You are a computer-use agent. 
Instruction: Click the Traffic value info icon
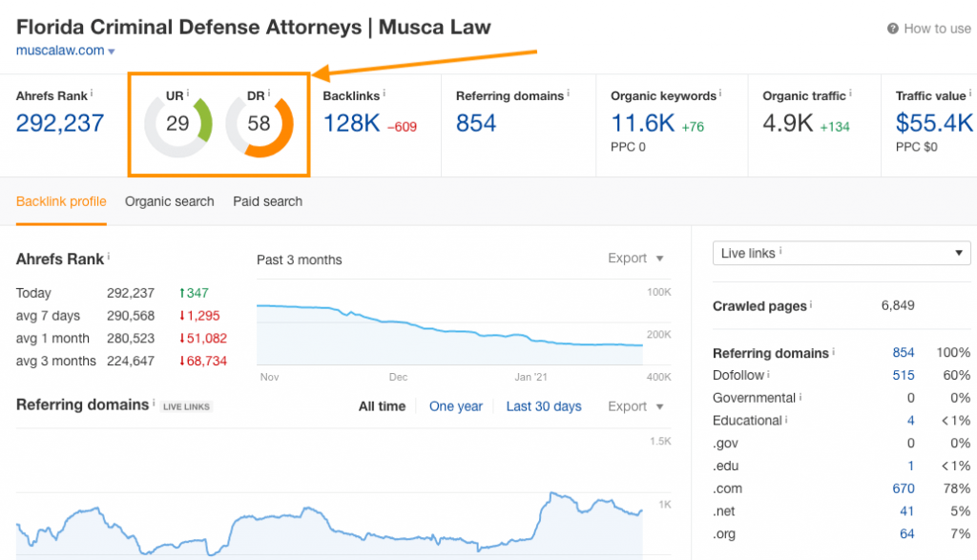coord(969,93)
